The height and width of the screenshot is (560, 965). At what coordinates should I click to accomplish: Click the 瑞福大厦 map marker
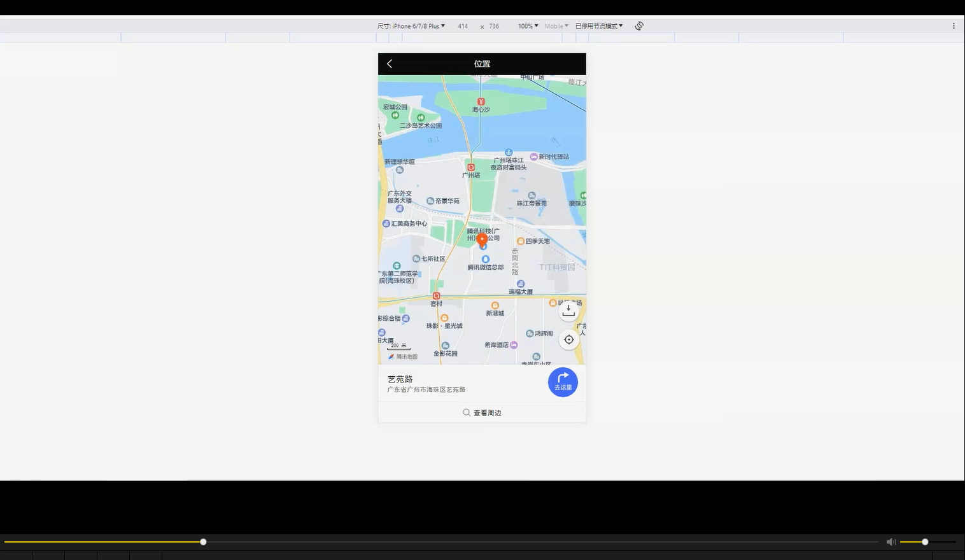pyautogui.click(x=521, y=284)
